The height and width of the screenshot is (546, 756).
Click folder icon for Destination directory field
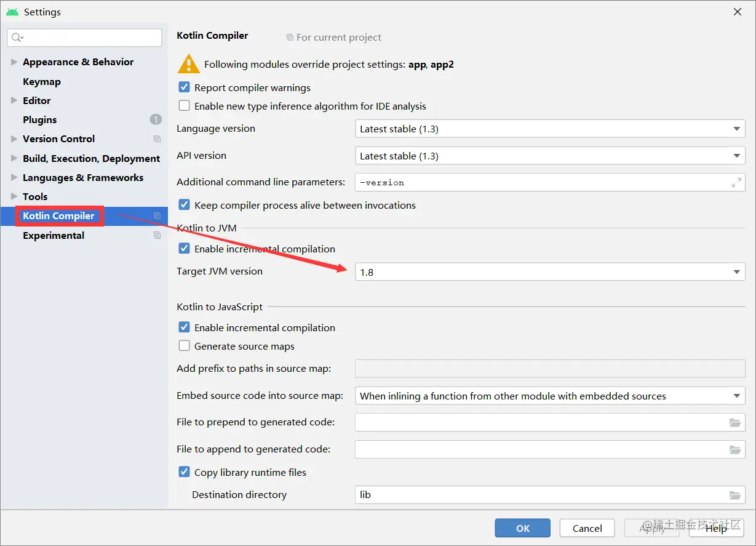pyautogui.click(x=735, y=496)
